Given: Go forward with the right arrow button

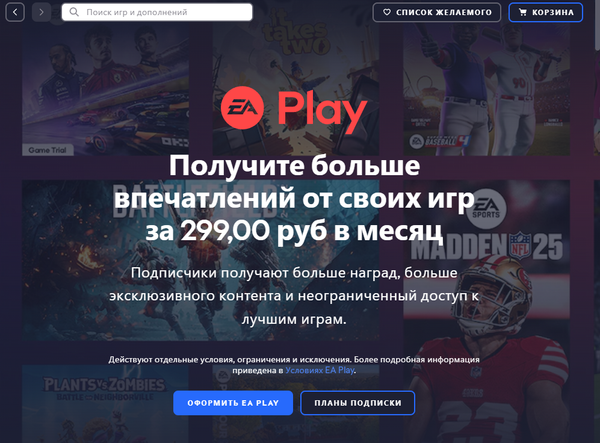Looking at the screenshot, I should (41, 12).
